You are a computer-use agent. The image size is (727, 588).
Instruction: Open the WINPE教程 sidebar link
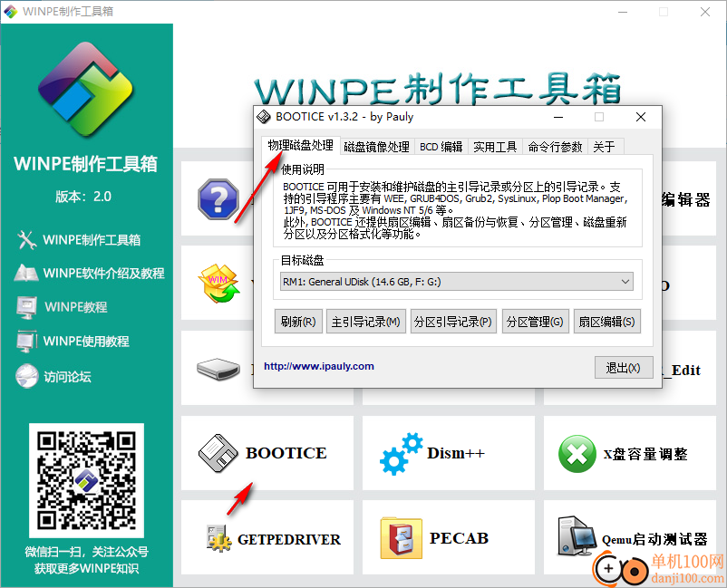[x=75, y=307]
